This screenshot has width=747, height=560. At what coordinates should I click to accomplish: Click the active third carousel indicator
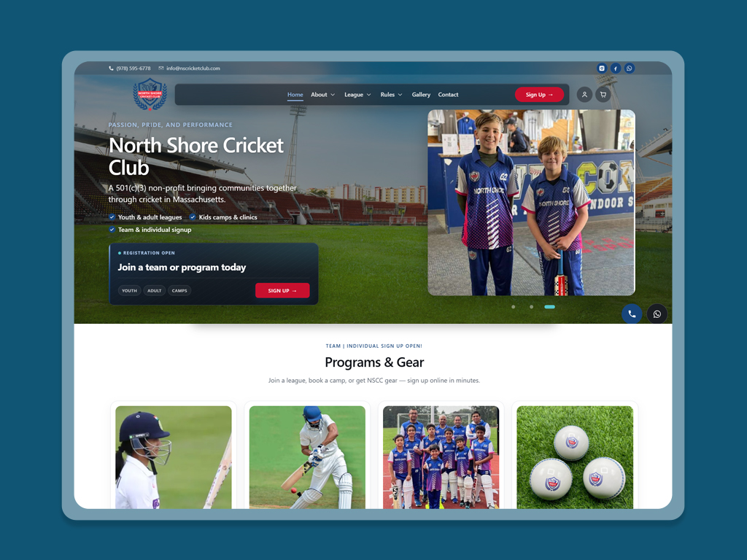(x=550, y=307)
